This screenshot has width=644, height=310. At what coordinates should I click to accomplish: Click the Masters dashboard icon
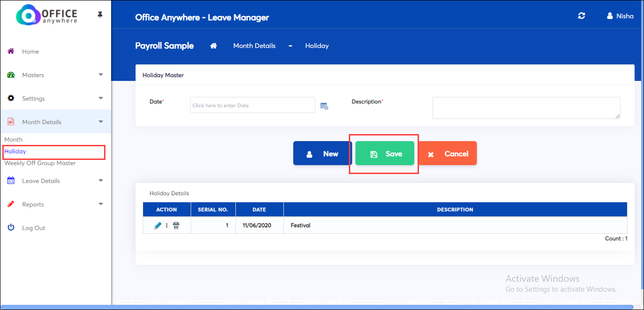11,75
